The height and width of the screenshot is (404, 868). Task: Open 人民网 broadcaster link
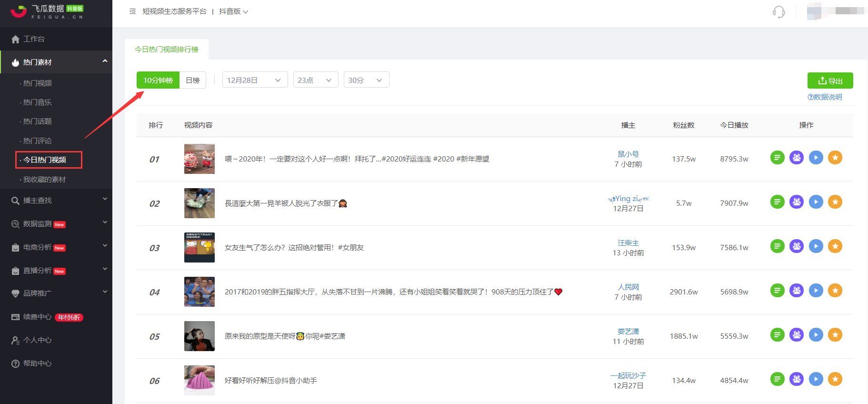(628, 287)
